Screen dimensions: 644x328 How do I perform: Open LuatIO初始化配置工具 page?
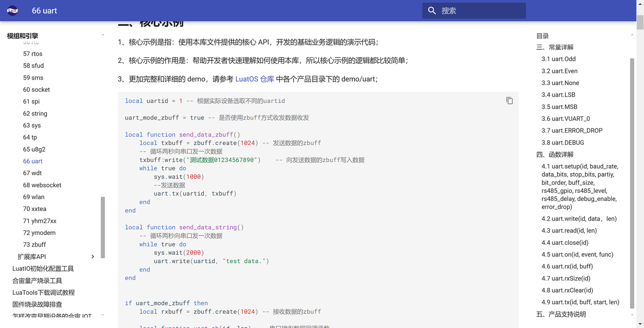[x=43, y=269]
